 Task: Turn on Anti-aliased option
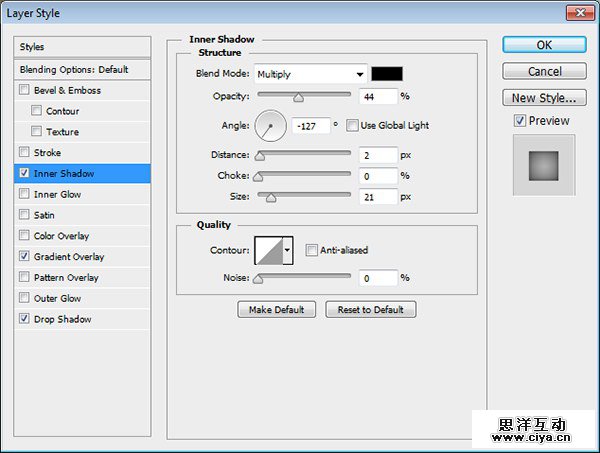(x=312, y=250)
